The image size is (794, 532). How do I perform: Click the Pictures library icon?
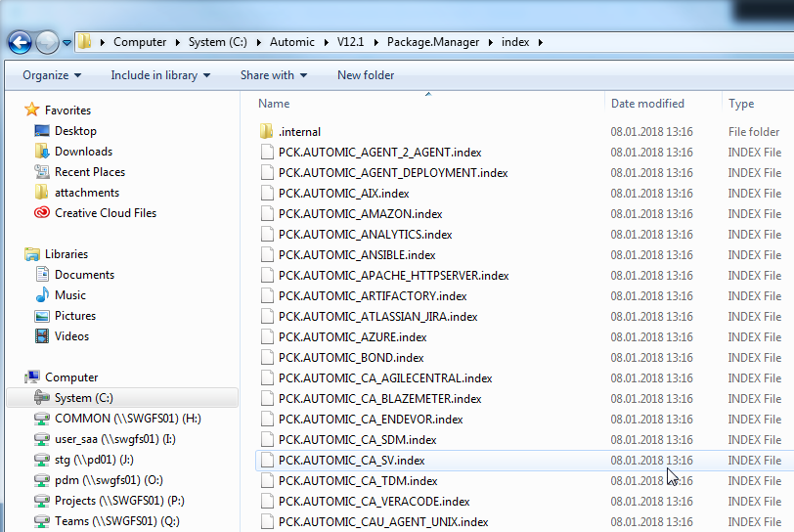pos(42,316)
